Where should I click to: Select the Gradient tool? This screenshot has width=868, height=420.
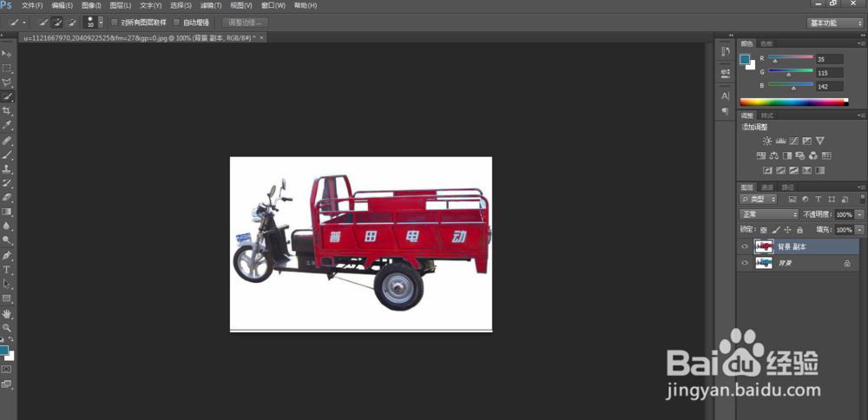click(7, 212)
